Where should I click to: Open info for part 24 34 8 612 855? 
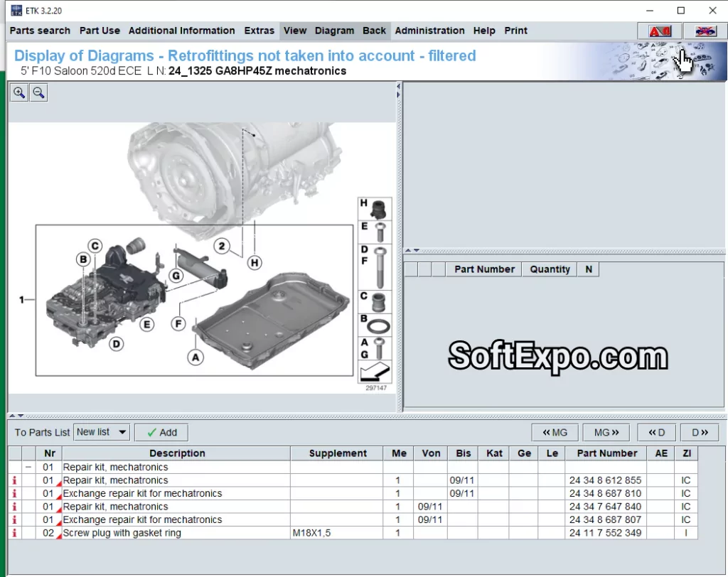coord(14,480)
